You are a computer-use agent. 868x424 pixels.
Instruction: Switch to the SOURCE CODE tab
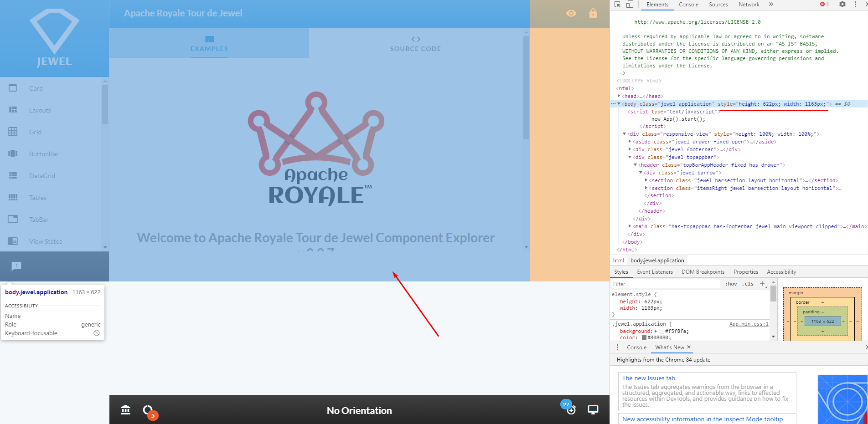click(x=415, y=43)
